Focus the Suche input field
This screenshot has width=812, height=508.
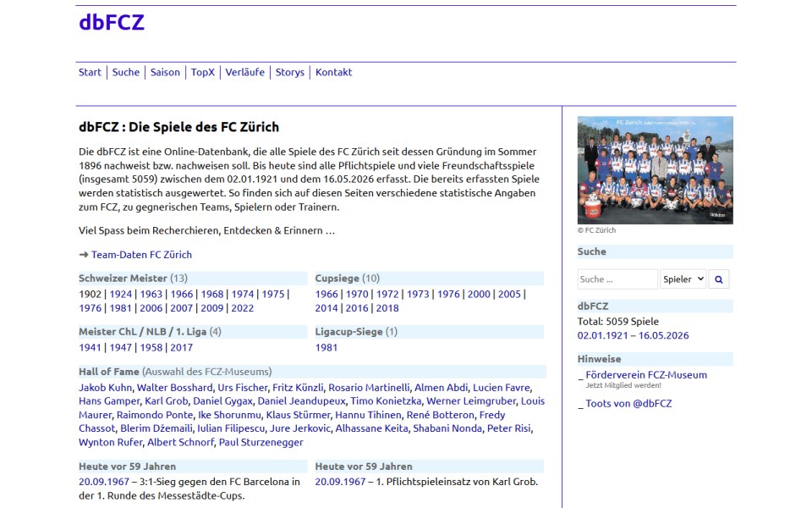617,279
